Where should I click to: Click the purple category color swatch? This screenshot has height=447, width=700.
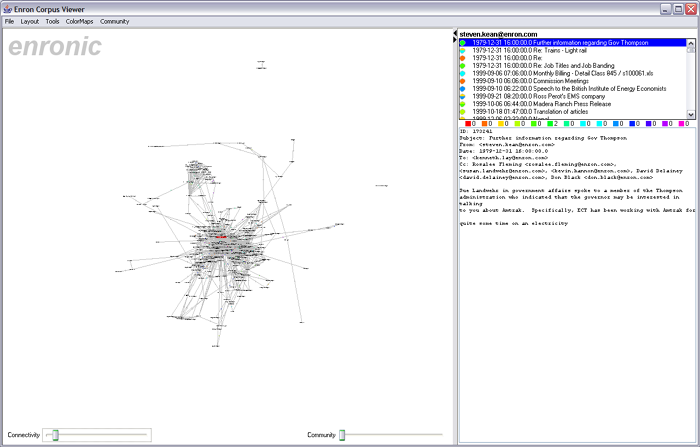click(x=665, y=124)
